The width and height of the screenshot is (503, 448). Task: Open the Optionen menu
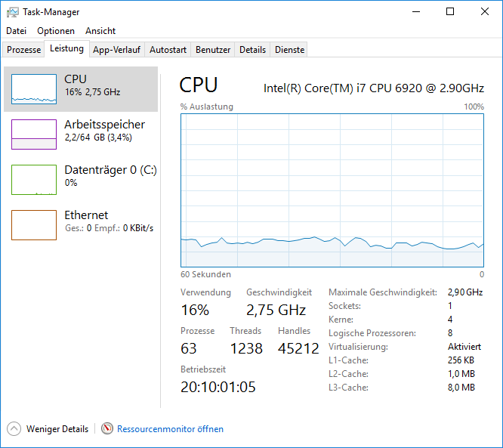point(56,31)
